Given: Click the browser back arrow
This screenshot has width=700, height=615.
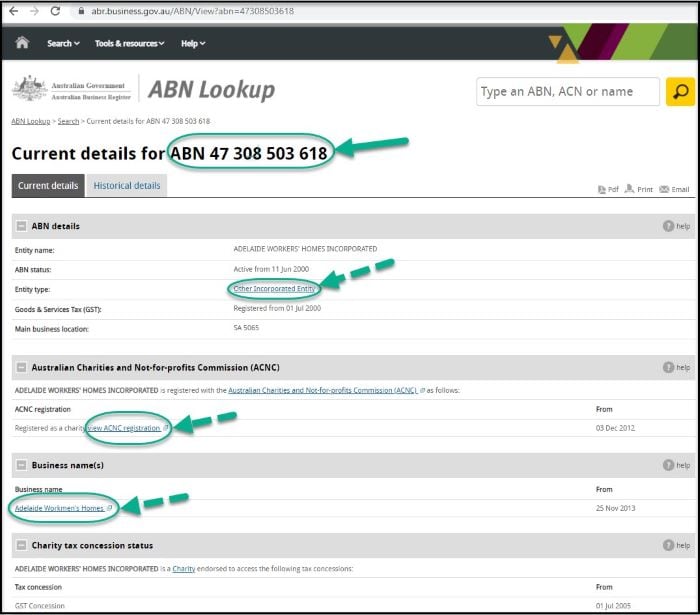Looking at the screenshot, I should coord(13,11).
